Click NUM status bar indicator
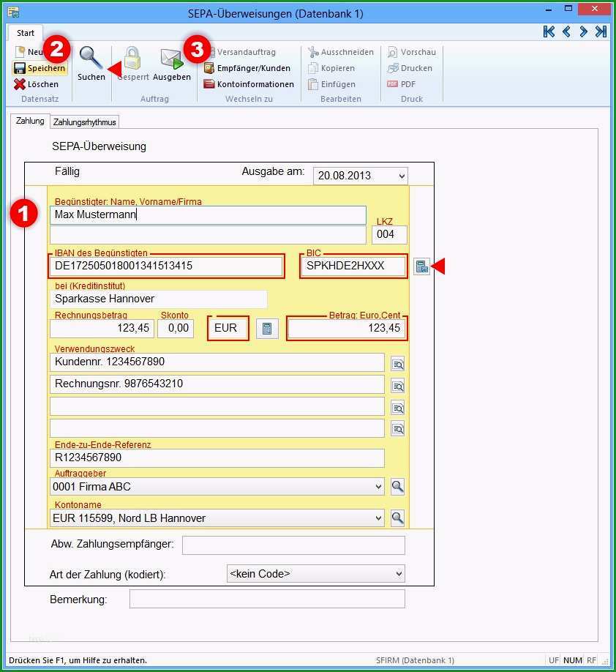The height and width of the screenshot is (672, 616). point(572,660)
